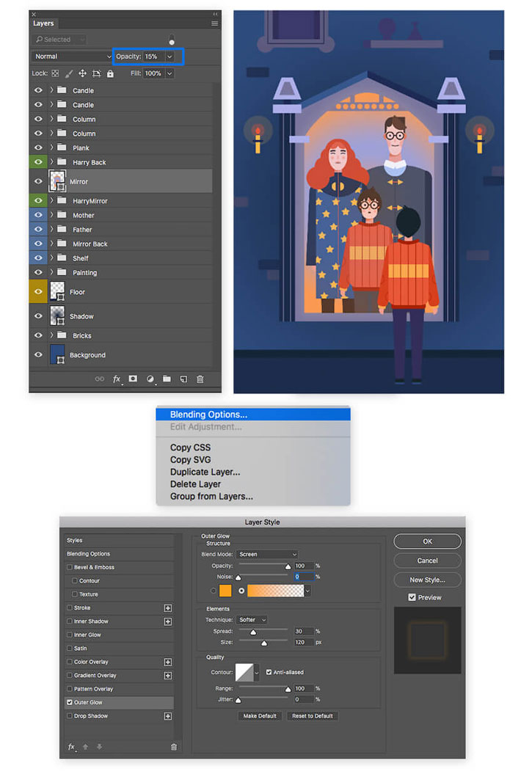Open the glow gradient picker dropdown arrow
This screenshot has width=532, height=777.
pyautogui.click(x=308, y=591)
